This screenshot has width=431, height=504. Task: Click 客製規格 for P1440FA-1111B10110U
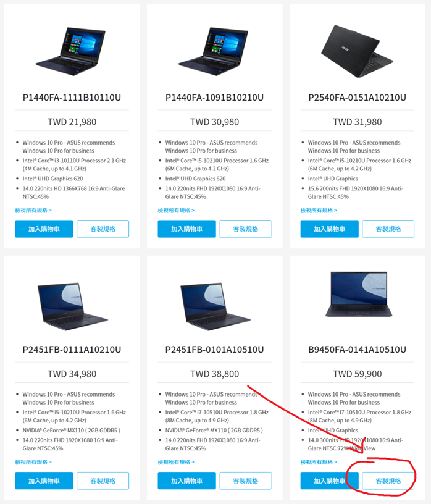coord(103,229)
